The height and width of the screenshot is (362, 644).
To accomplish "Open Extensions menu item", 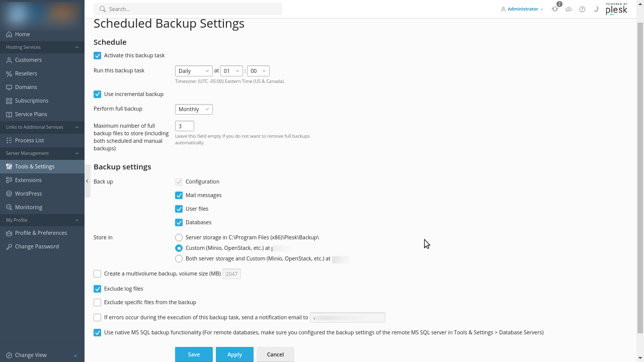I will tap(42, 180).
